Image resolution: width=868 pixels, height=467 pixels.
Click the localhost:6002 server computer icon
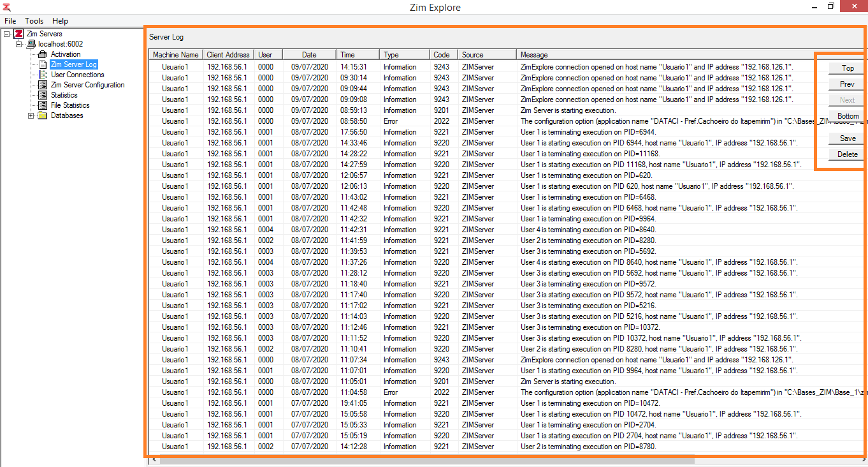(x=31, y=44)
